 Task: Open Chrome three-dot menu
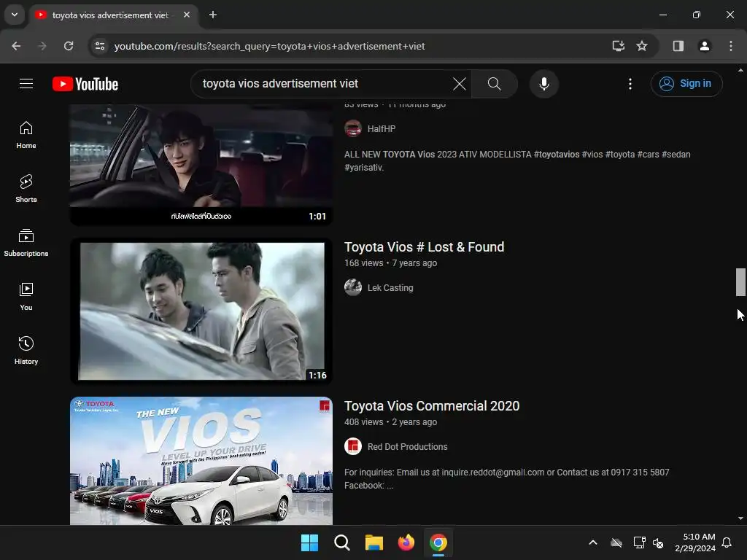click(730, 46)
